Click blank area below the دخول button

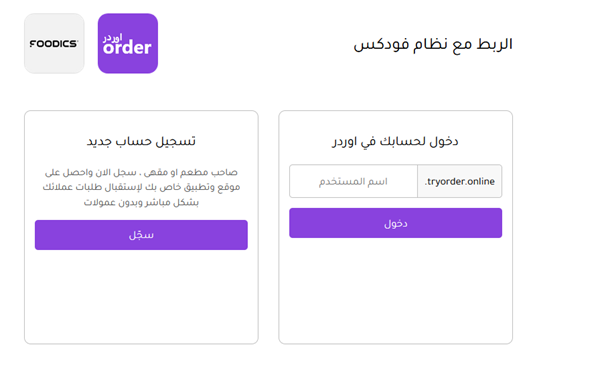tap(396, 291)
